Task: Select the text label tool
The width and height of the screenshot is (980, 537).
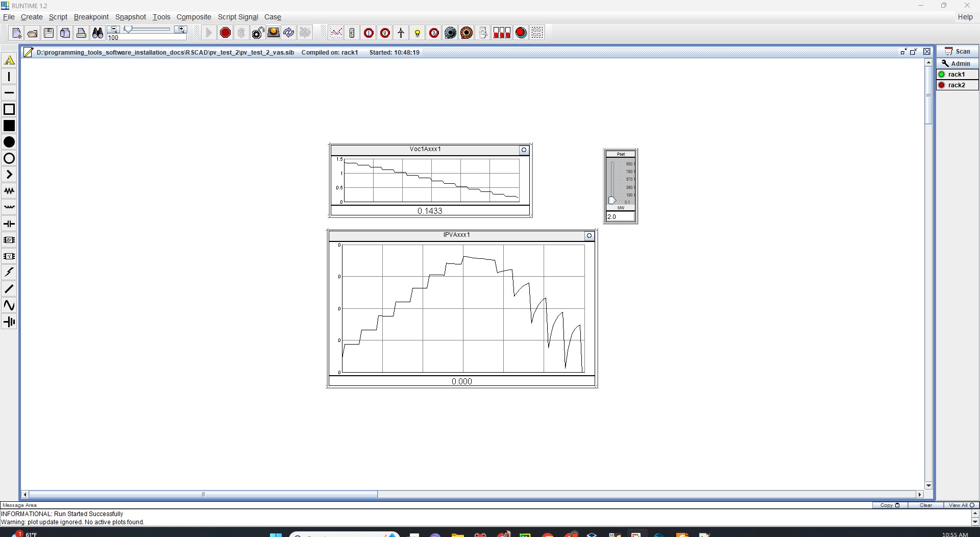Action: 9,61
